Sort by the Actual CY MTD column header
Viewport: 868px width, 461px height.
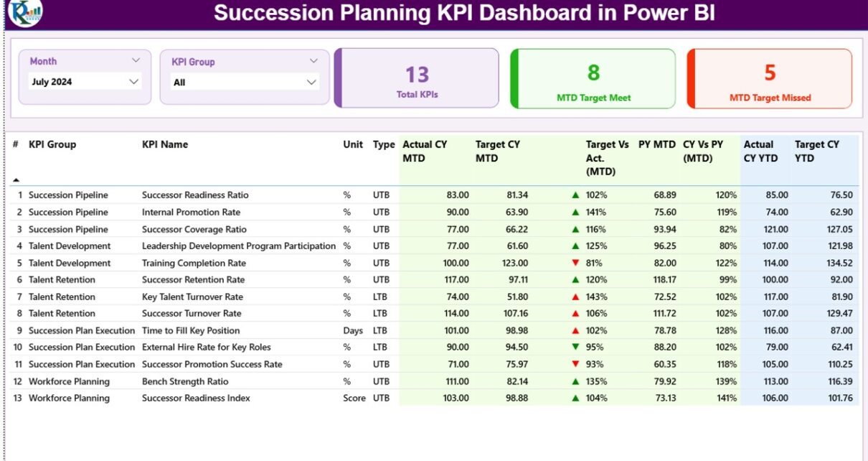[x=425, y=151]
